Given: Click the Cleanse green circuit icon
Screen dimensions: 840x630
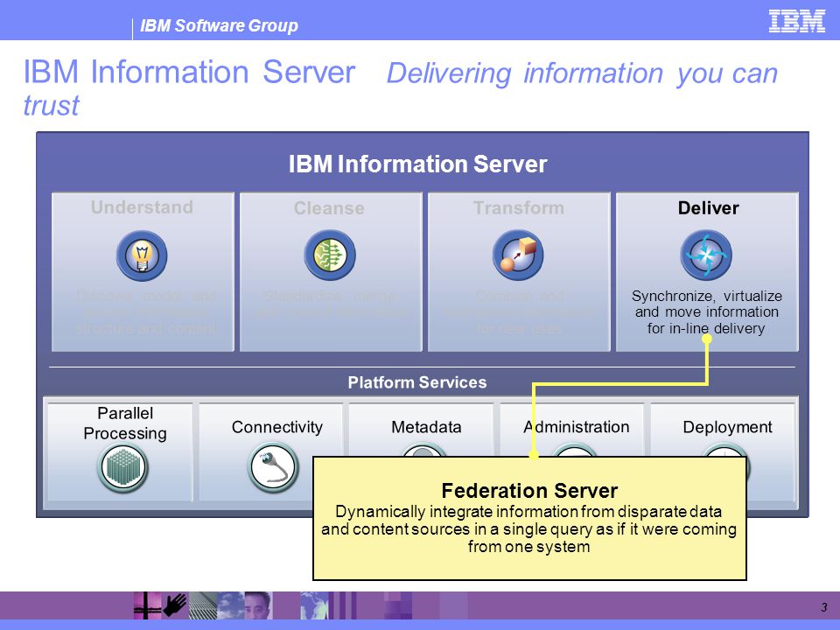Looking at the screenshot, I should click(330, 255).
